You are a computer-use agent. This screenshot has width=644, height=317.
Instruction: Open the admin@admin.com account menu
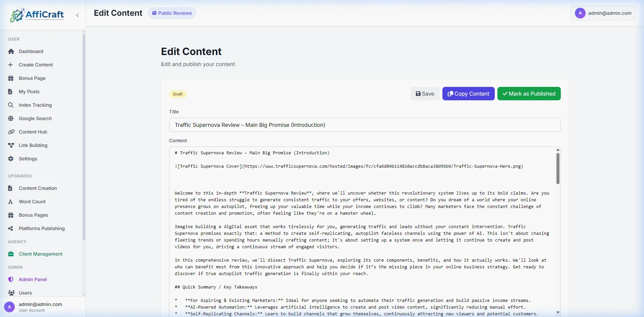(603, 13)
